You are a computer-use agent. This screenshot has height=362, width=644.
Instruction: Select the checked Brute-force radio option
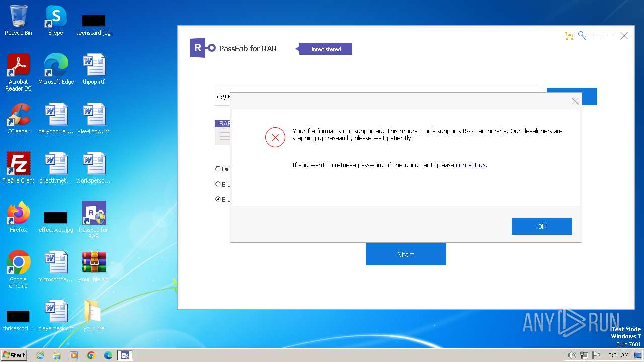pos(218,199)
